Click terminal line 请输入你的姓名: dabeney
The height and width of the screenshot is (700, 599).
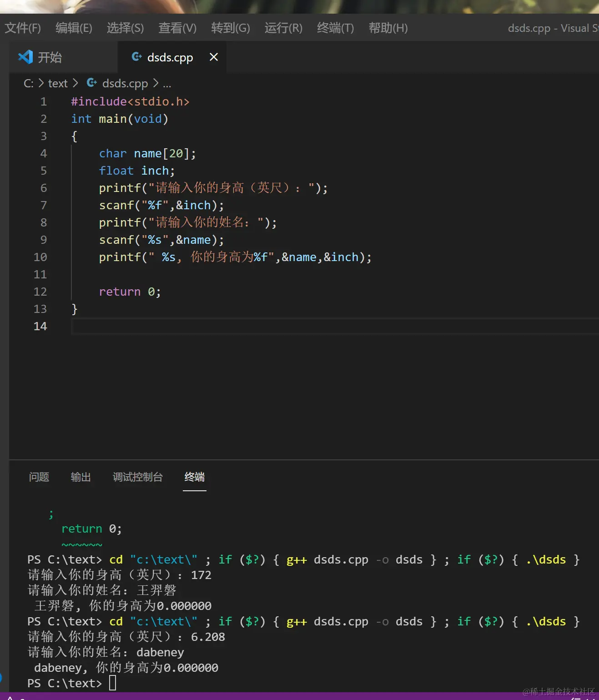[106, 652]
